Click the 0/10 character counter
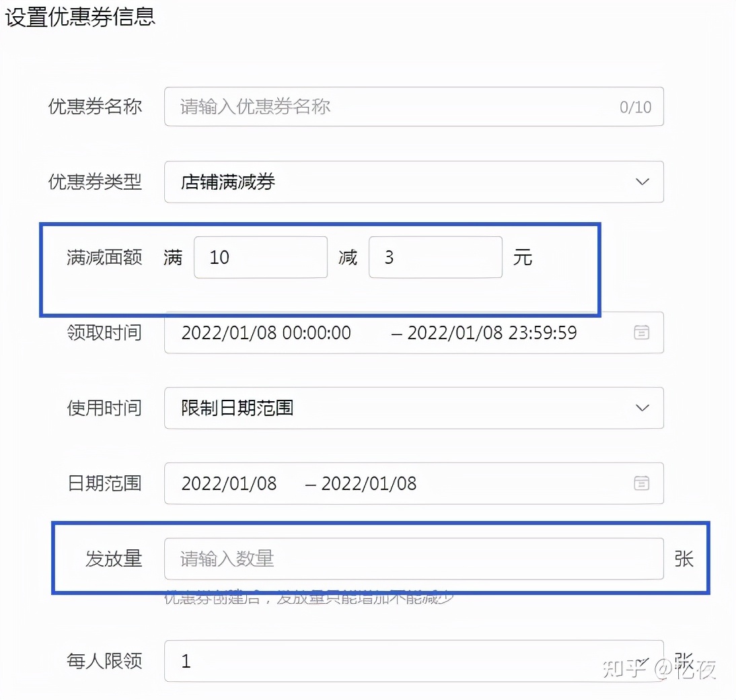Image resolution: width=736 pixels, height=700 pixels. [x=635, y=107]
